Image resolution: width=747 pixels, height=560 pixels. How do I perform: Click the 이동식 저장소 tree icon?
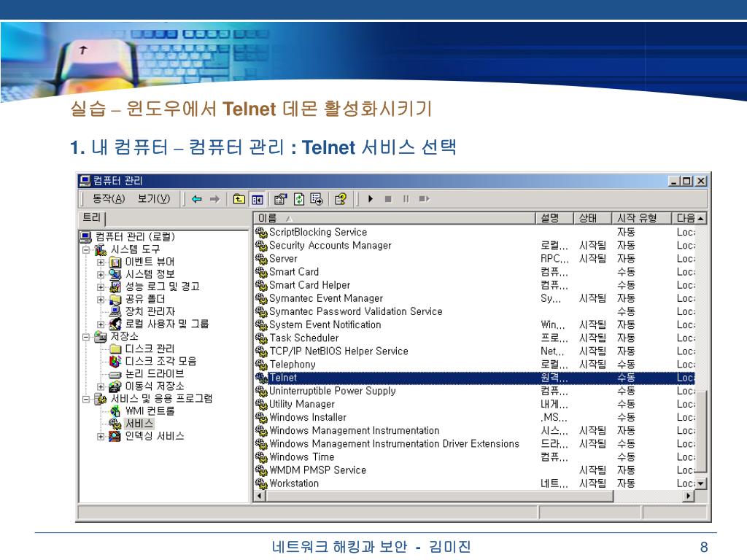115,386
